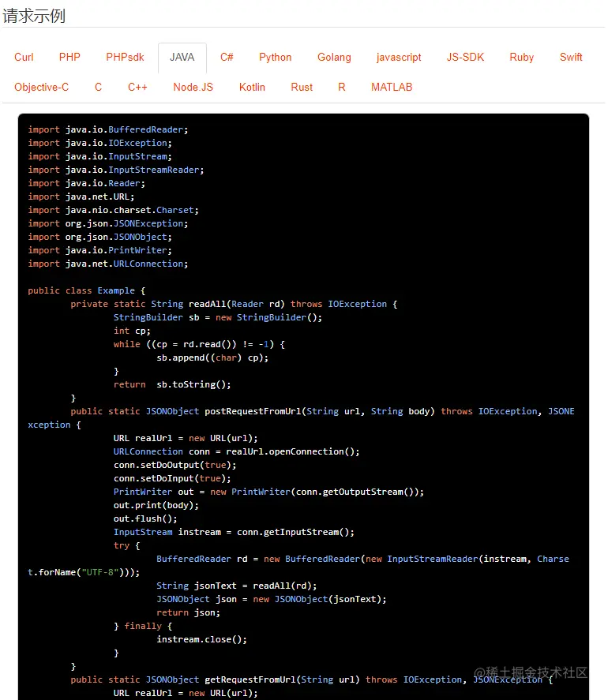The width and height of the screenshot is (608, 700).
Task: Click the 'public class Example {' line
Action: click(x=87, y=290)
